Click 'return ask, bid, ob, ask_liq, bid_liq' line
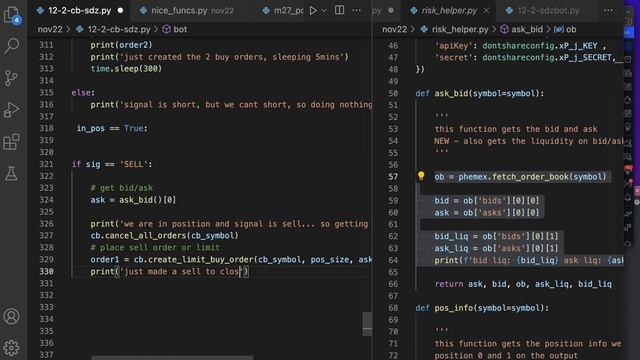 point(523,284)
